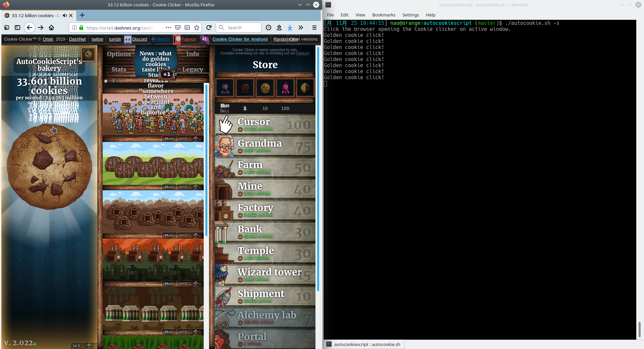Click the Firefox logo in the title bar

click(x=6, y=5)
